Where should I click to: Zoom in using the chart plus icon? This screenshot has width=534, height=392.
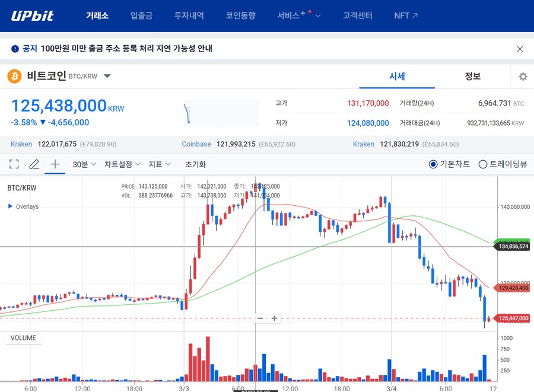click(274, 318)
